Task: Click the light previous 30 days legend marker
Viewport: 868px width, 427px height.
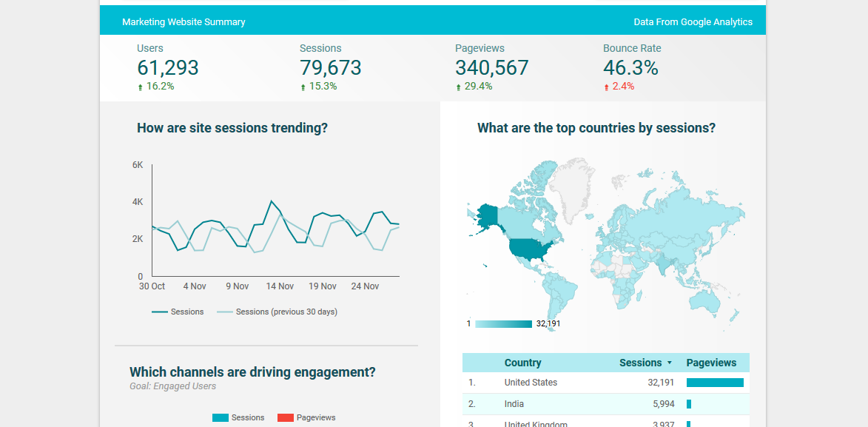Action: [224, 312]
